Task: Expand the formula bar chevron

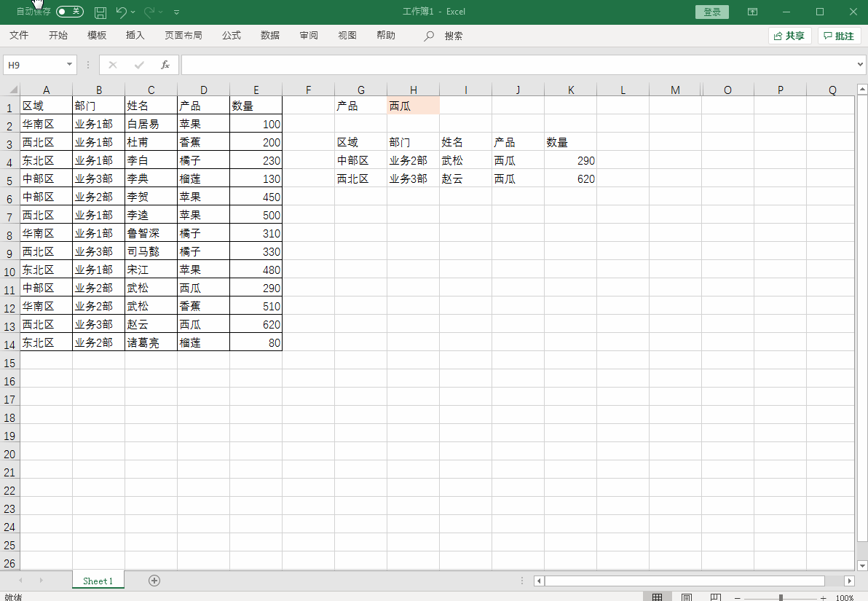Action: (860, 64)
